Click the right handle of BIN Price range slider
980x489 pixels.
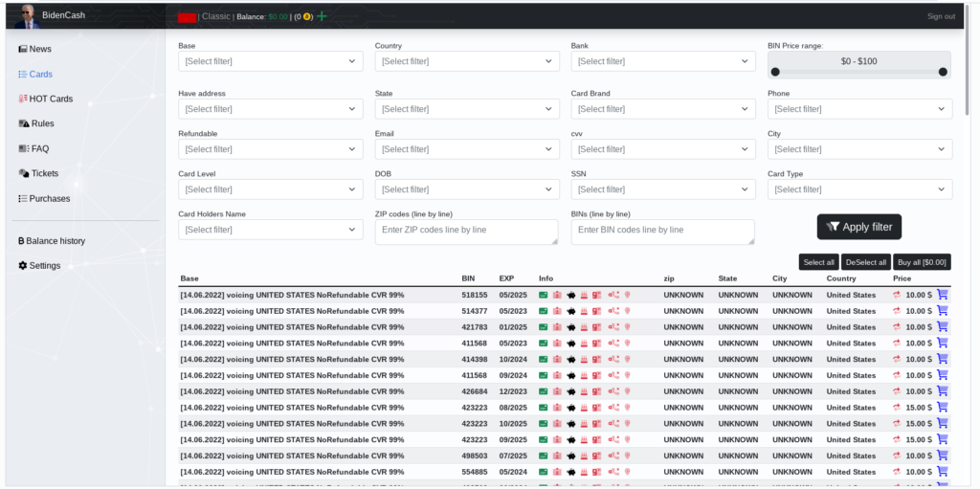click(x=943, y=72)
